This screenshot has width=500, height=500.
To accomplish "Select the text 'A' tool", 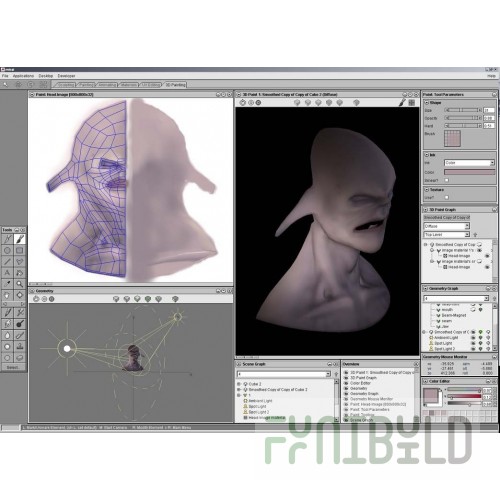I will tap(7, 273).
